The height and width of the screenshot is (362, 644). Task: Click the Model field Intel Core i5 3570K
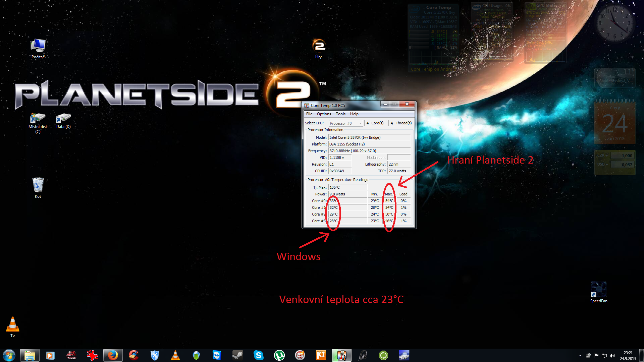[370, 137]
